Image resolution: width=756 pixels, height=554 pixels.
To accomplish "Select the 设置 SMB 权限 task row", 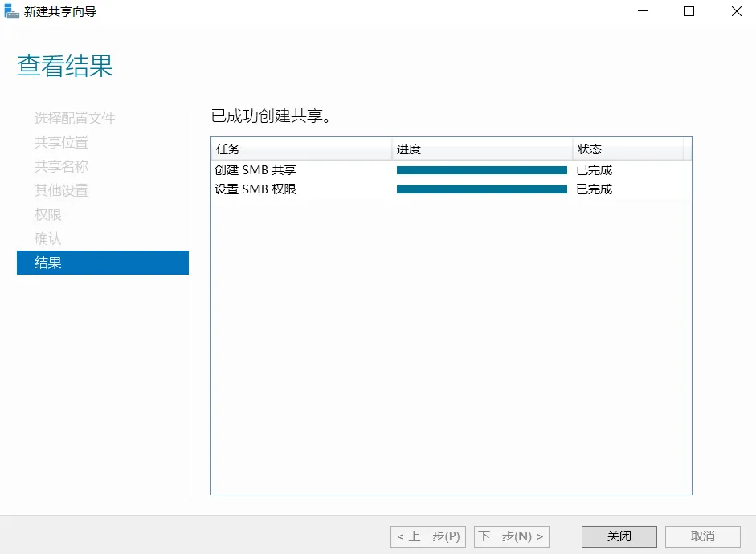I will click(255, 189).
